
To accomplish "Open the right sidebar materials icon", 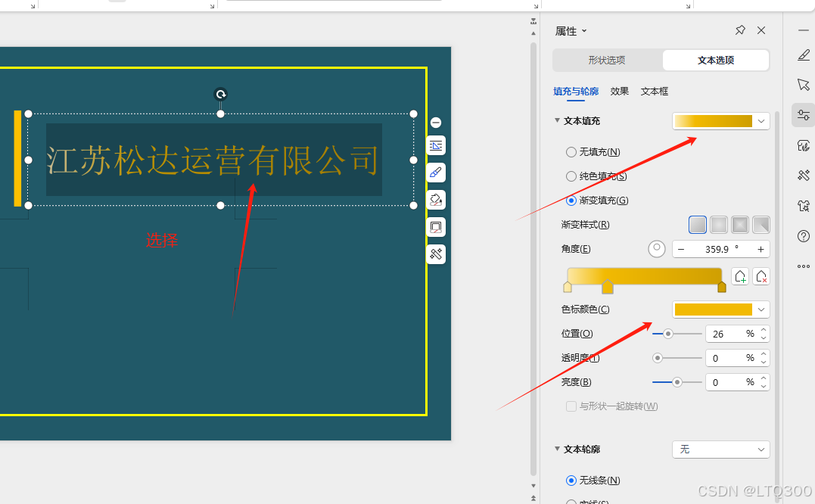I will click(x=804, y=145).
